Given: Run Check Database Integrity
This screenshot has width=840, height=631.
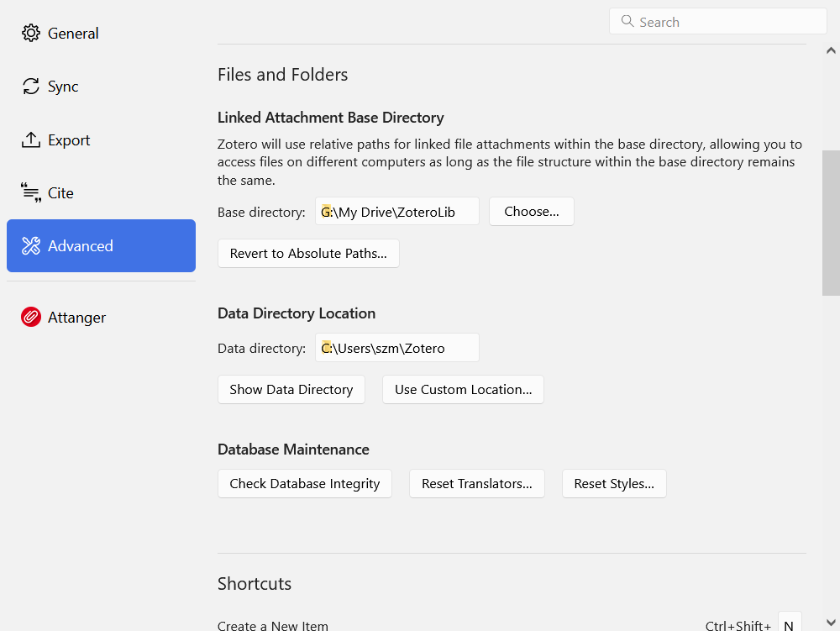Looking at the screenshot, I should [x=305, y=484].
